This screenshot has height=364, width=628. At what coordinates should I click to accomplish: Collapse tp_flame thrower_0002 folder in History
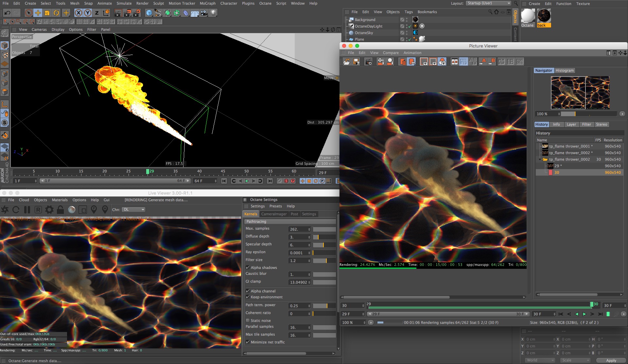point(540,159)
